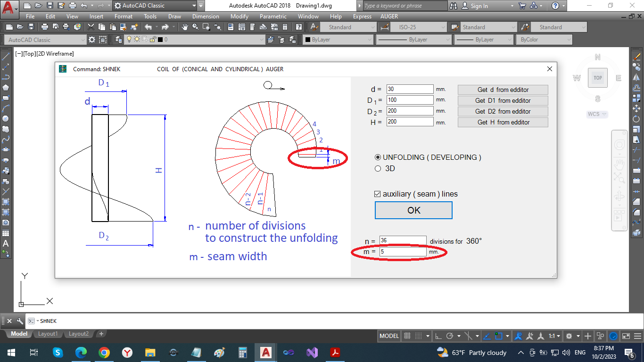The height and width of the screenshot is (362, 644).
Task: Select UNFOLDING ( DEVELOPING ) radio option
Action: [x=378, y=157]
